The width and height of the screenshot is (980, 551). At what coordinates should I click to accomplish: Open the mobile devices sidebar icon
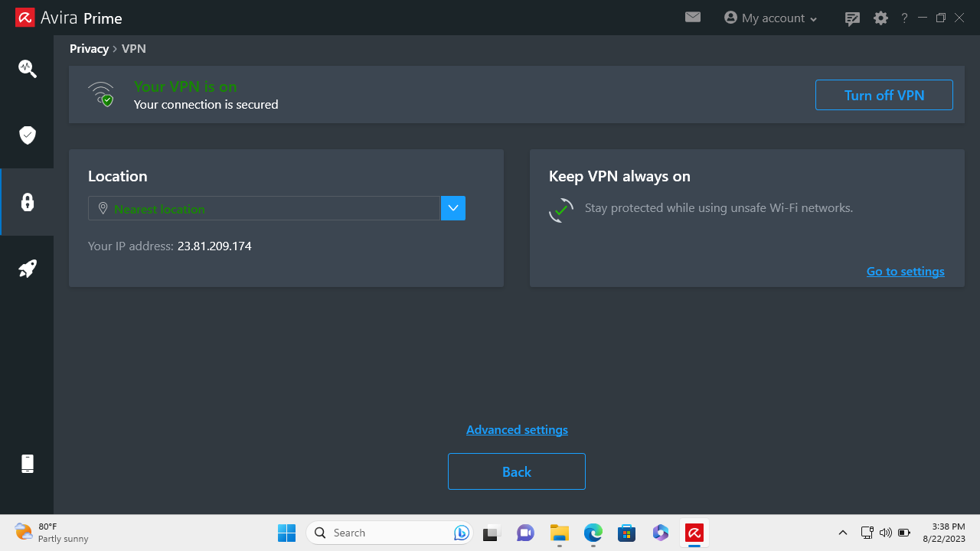(x=28, y=464)
